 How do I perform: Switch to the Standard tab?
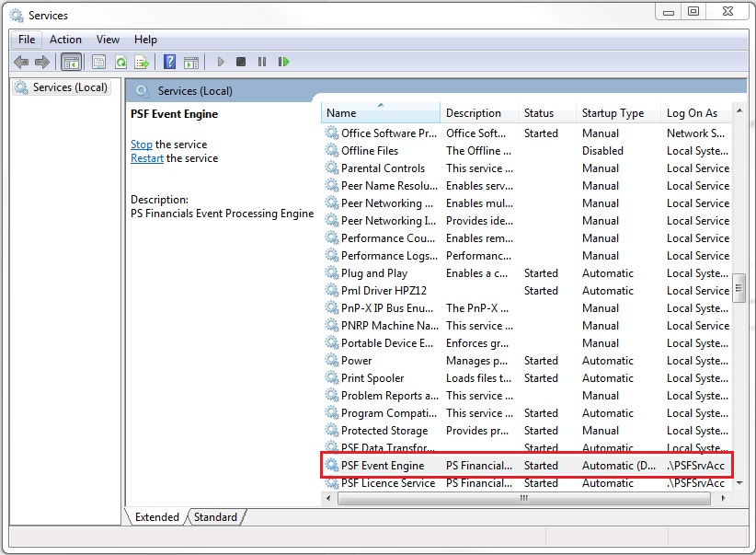pos(215,517)
